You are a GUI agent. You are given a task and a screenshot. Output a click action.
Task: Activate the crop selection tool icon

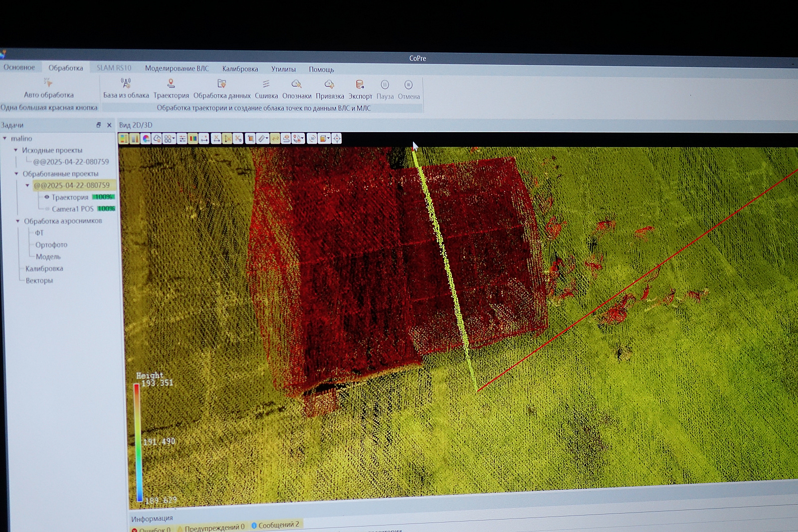pyautogui.click(x=250, y=139)
